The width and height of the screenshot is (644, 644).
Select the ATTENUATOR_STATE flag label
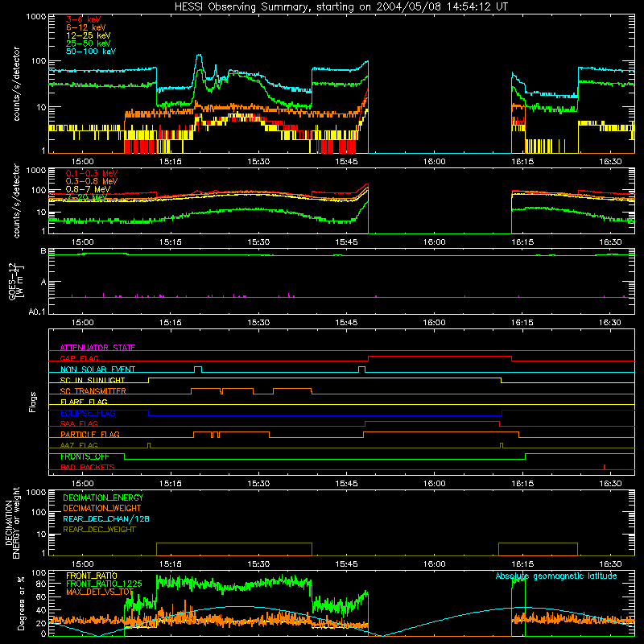(97, 348)
